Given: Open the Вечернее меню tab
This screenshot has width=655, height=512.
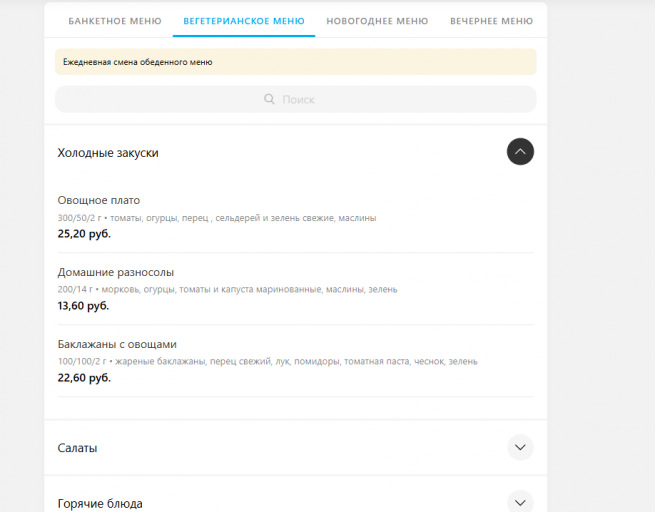Looking at the screenshot, I should coord(491,21).
